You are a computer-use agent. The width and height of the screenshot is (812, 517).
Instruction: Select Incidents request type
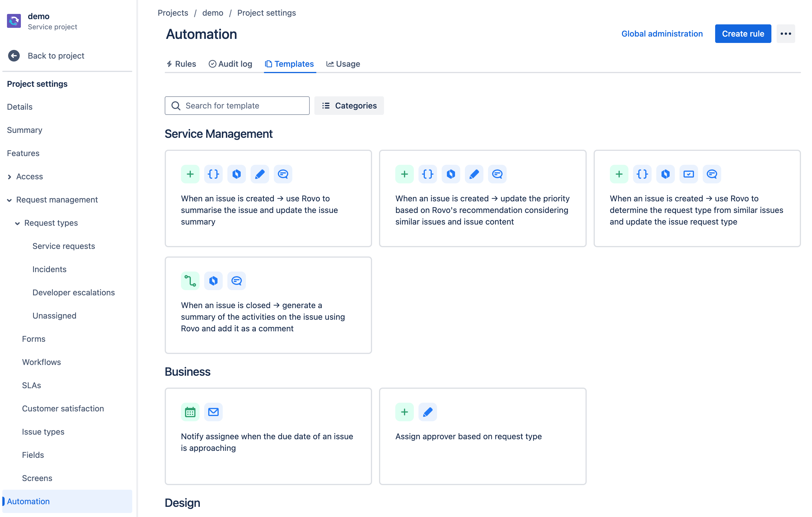point(49,270)
